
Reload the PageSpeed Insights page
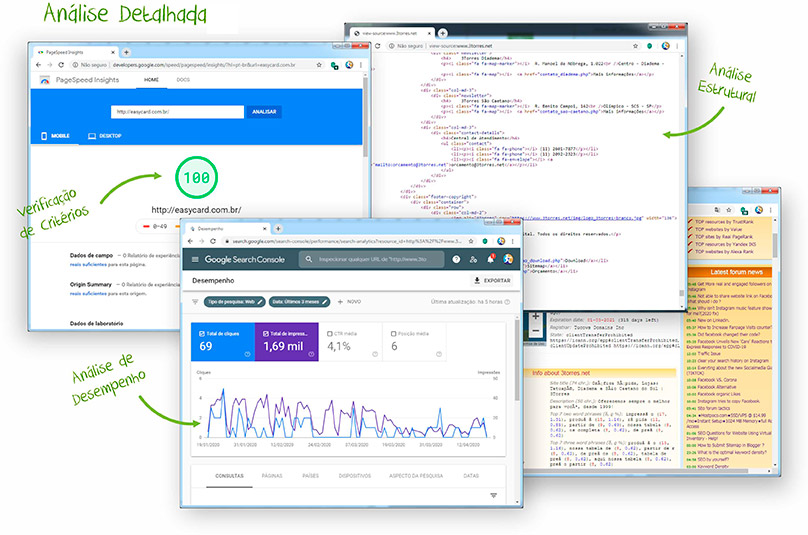(61, 65)
